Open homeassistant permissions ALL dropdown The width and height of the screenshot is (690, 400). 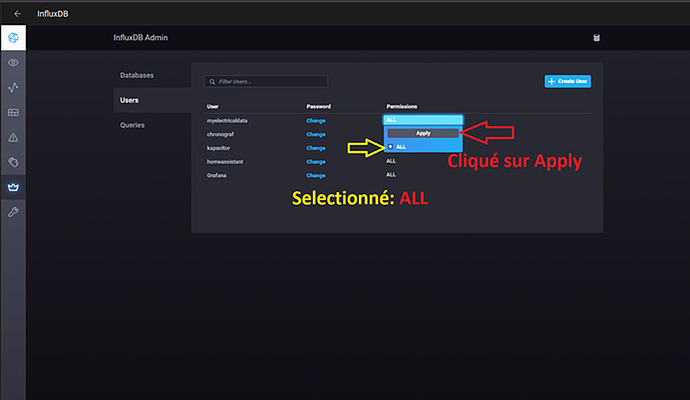391,161
